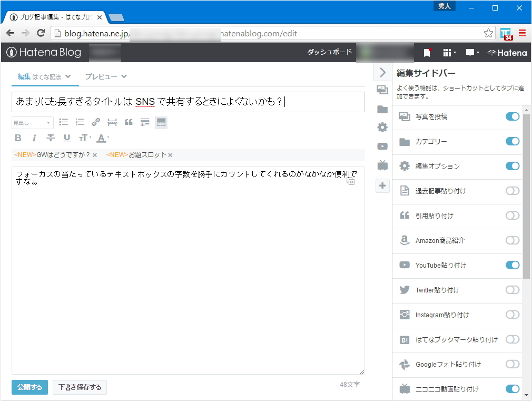Screen dimensions: 532x401
Task: Publish the post with 公開する
Action: point(29,387)
